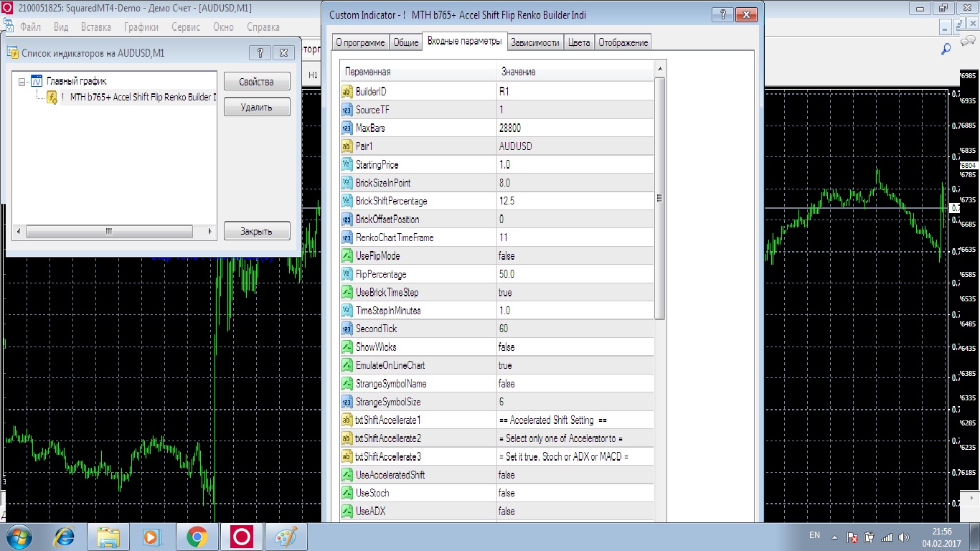Open the Сервис menu
980x551 pixels.
(x=187, y=27)
